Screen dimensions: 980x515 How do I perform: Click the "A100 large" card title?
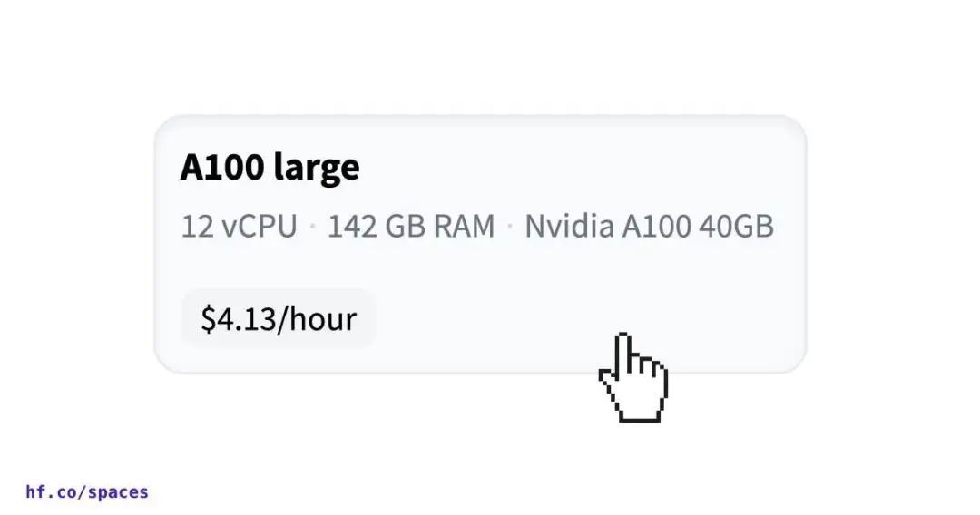click(269, 168)
